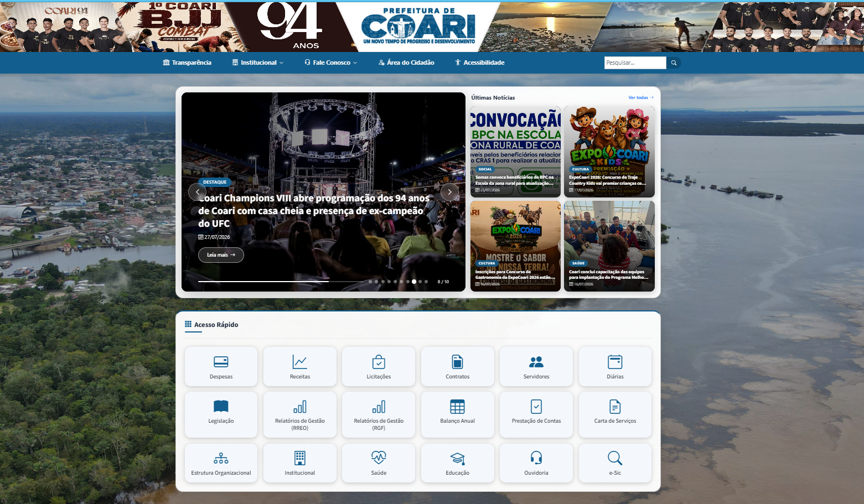Click the Educação graduation cap icon
Image resolution: width=864 pixels, height=504 pixels.
coord(457,458)
